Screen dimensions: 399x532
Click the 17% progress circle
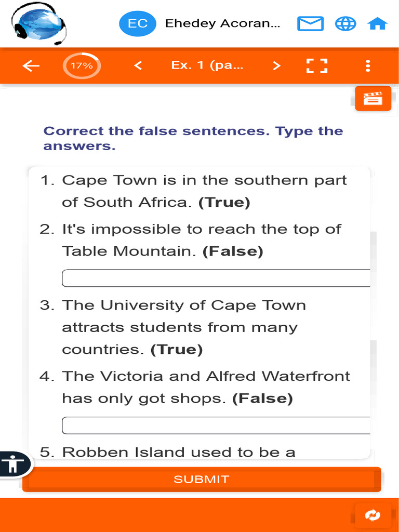(x=82, y=65)
